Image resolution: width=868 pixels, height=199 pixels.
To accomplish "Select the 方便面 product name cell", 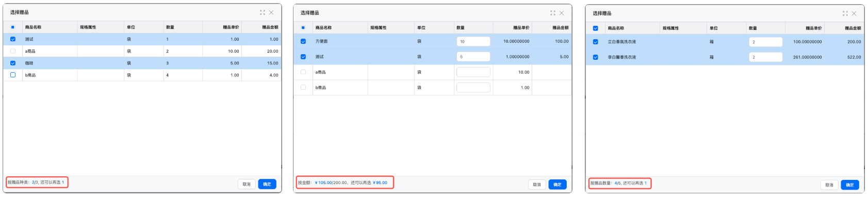I will [340, 41].
